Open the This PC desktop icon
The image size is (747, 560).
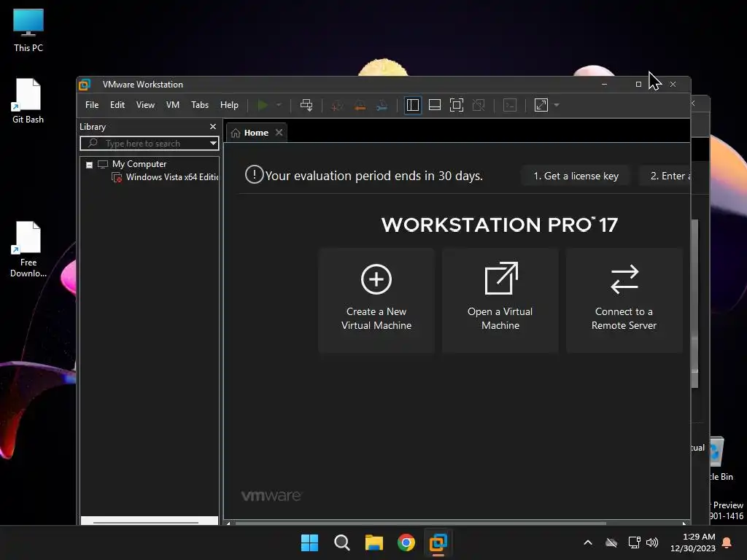[x=28, y=30]
